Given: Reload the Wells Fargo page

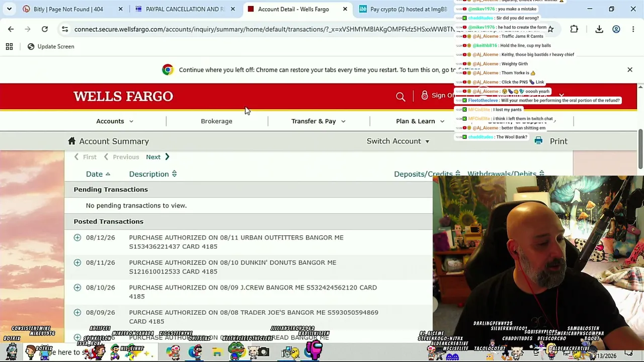Looking at the screenshot, I should point(45,29).
